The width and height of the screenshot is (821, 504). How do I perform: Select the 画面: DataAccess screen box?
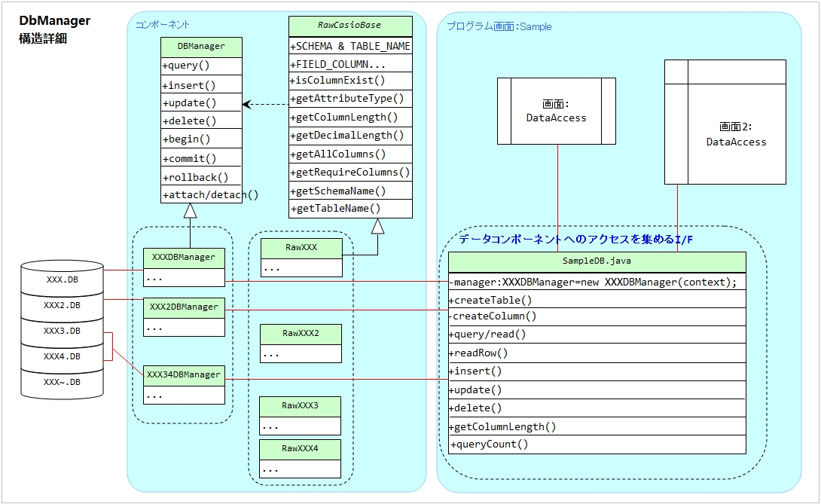click(x=556, y=111)
